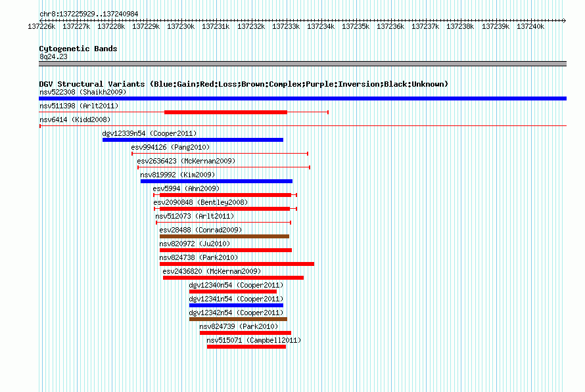The height and width of the screenshot is (392, 585).
Task: Select the esv28488 brown complex bar
Action: point(224,236)
